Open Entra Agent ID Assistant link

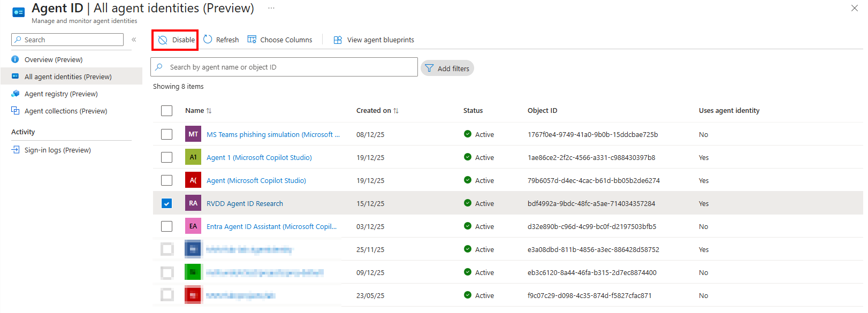pos(271,227)
